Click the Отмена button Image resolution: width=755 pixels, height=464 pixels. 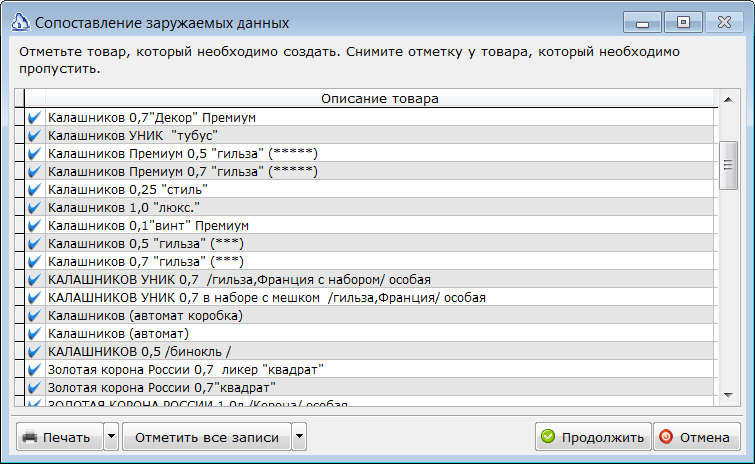click(697, 437)
